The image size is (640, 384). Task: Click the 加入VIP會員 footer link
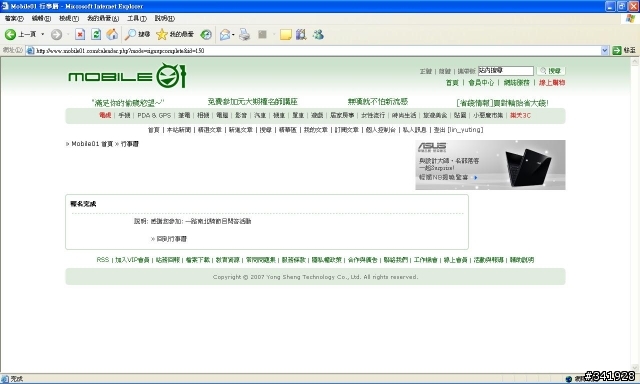tap(132, 260)
